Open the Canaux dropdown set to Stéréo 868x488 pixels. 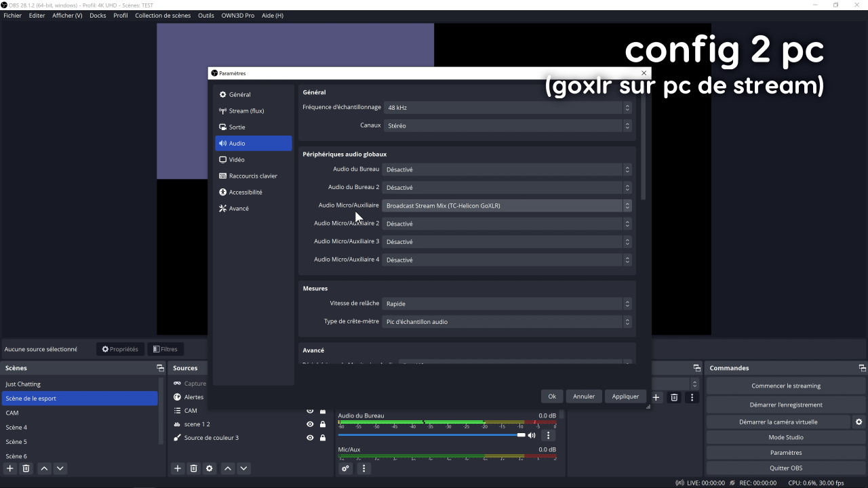(x=506, y=125)
